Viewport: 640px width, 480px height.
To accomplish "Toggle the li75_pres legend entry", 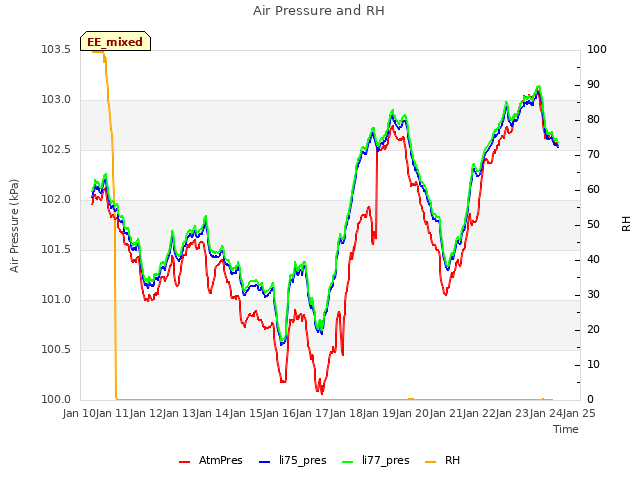I will [293, 460].
